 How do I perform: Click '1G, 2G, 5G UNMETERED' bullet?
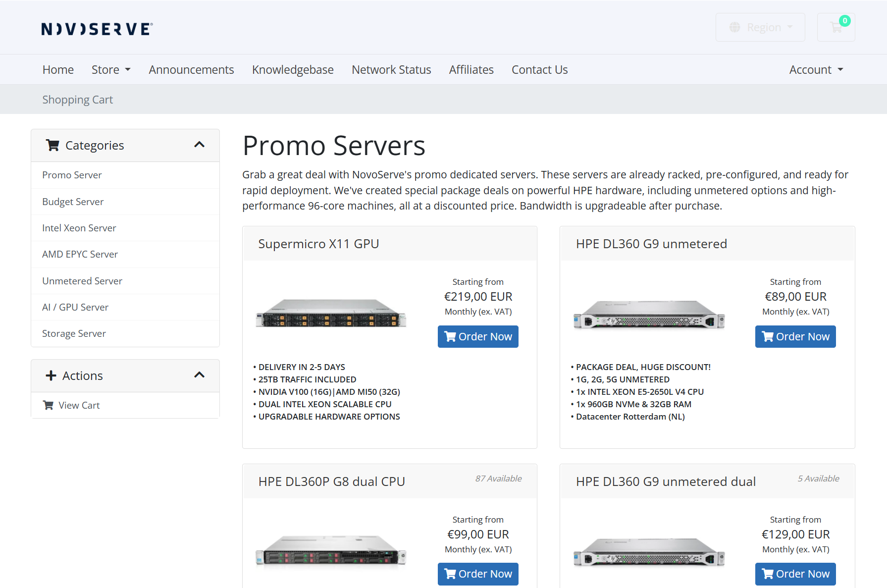click(x=623, y=379)
